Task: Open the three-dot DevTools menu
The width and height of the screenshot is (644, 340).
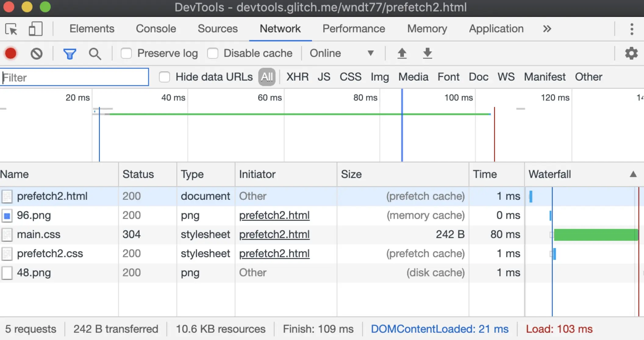Action: (631, 29)
